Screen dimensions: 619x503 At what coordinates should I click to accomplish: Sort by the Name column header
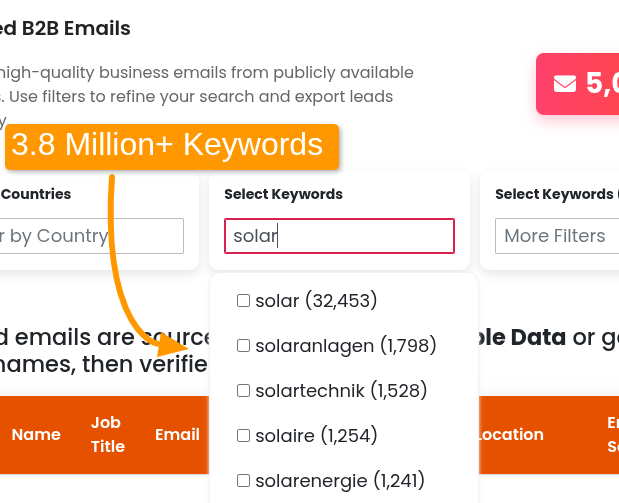coord(36,435)
